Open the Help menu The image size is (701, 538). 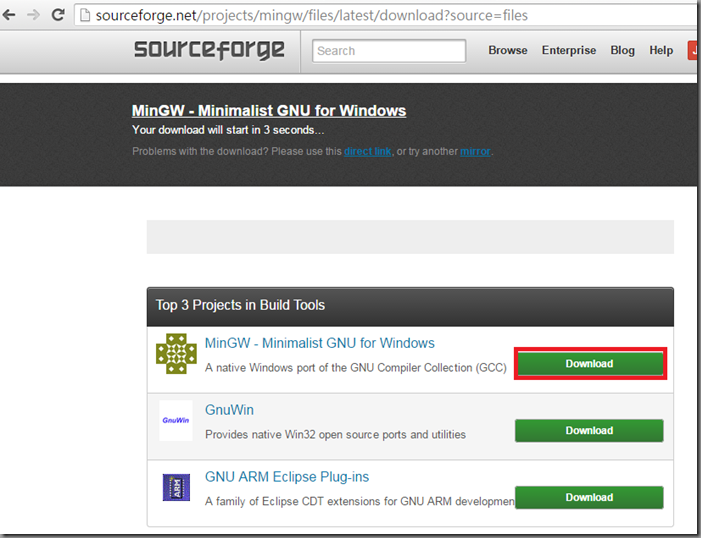point(661,50)
